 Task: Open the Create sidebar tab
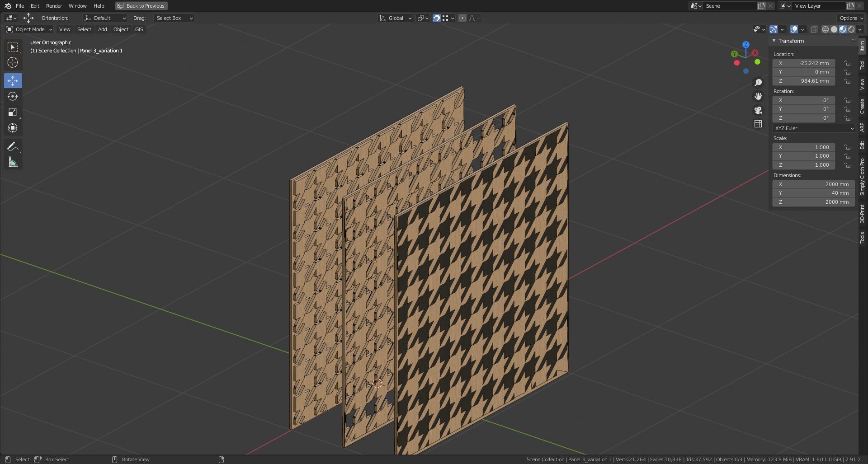pyautogui.click(x=862, y=106)
